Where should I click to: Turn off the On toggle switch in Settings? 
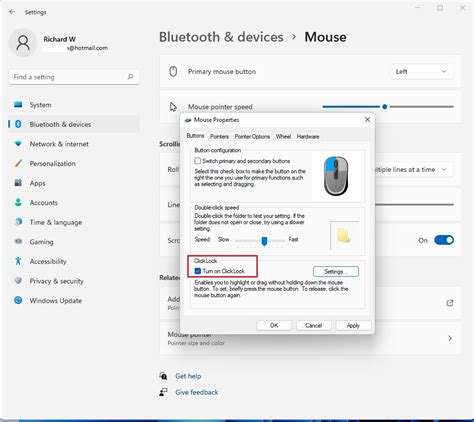pos(444,240)
